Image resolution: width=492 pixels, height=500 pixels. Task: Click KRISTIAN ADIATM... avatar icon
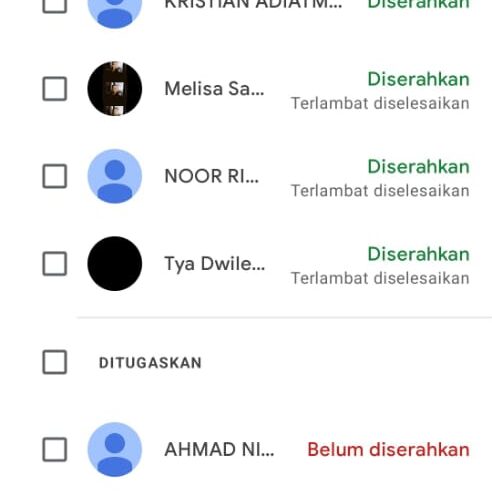point(115,10)
